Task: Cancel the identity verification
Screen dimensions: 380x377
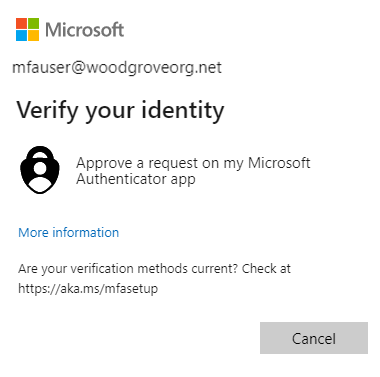Action: point(314,338)
